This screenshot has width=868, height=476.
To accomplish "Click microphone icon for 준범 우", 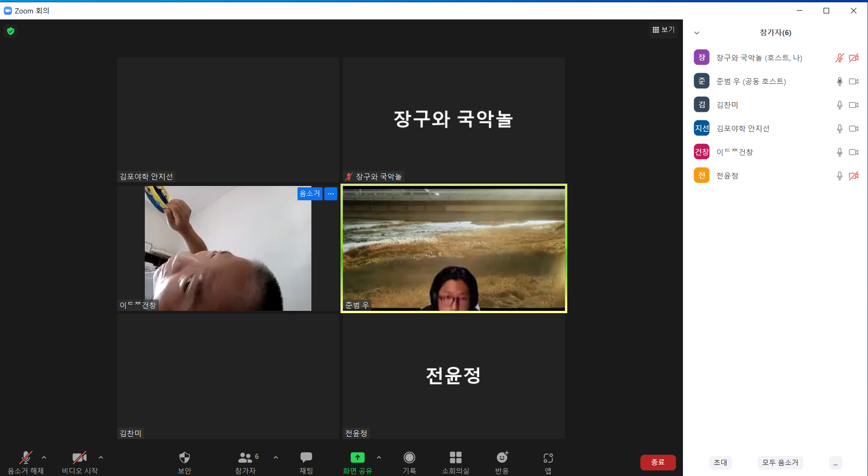I will pos(839,81).
